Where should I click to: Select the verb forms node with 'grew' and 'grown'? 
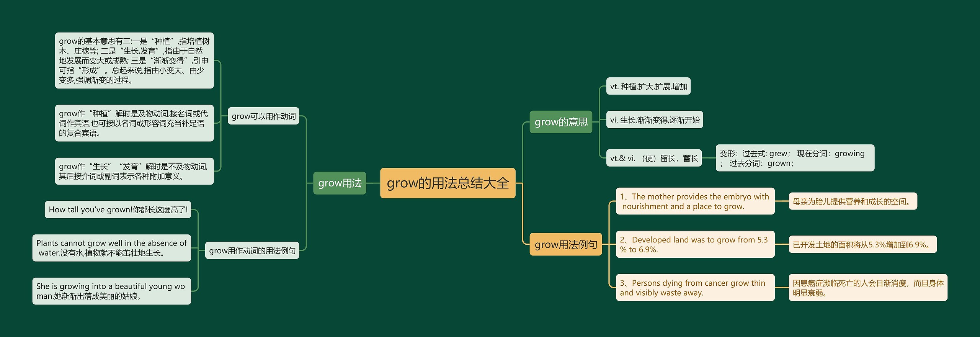click(x=795, y=158)
